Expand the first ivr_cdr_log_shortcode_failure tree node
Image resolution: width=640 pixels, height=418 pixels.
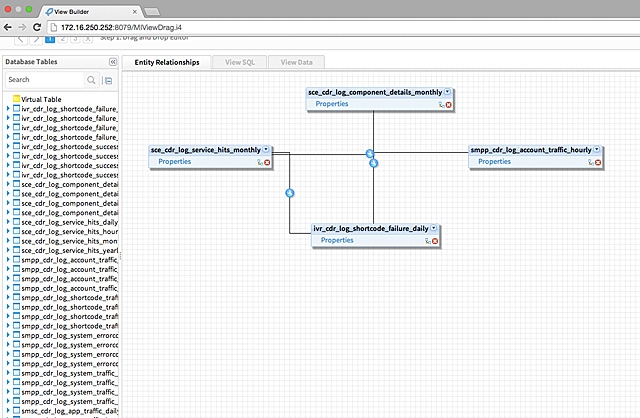click(x=8, y=108)
